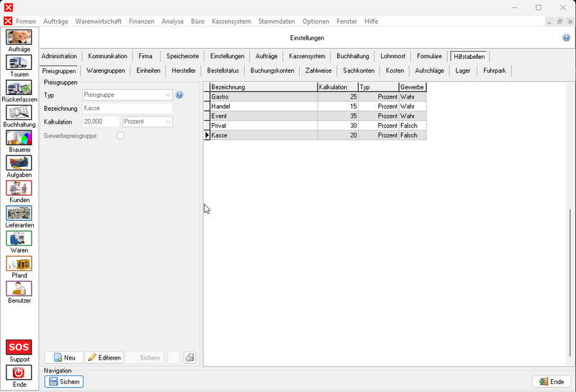Click the help icon beside Typ
576x392 pixels.
[179, 95]
